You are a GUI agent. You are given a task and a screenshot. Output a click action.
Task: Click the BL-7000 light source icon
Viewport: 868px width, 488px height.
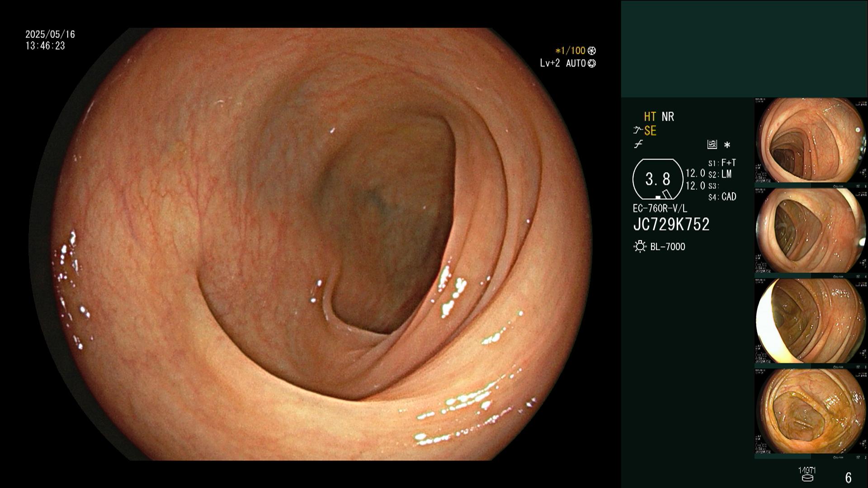(640, 247)
